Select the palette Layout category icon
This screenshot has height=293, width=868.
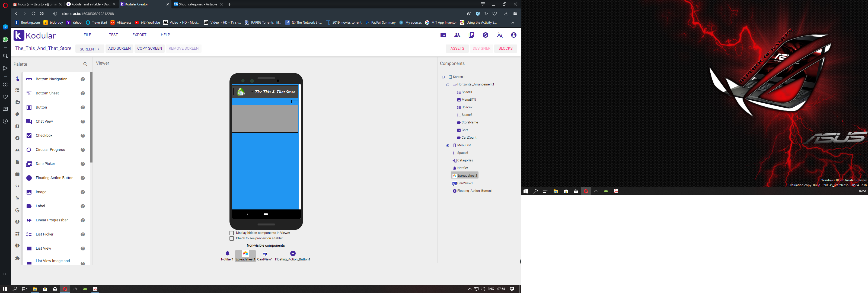18,90
